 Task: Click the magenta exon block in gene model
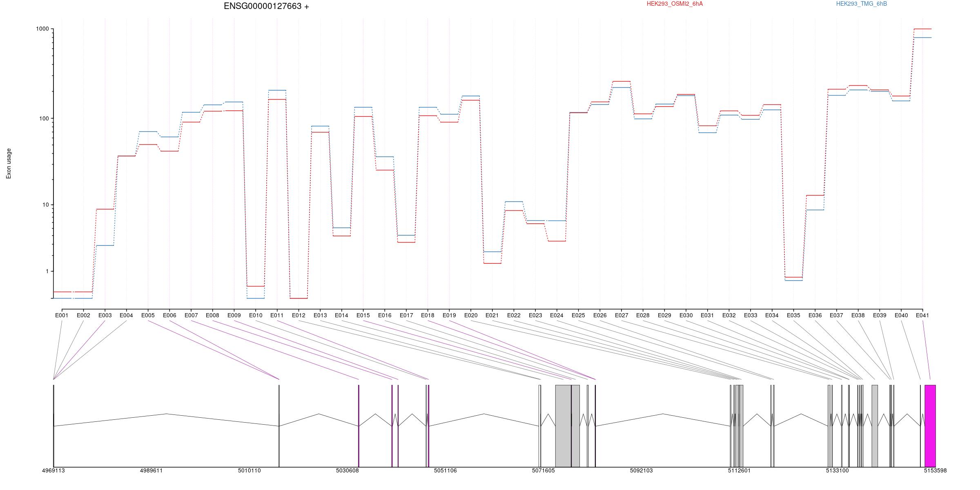click(x=930, y=426)
